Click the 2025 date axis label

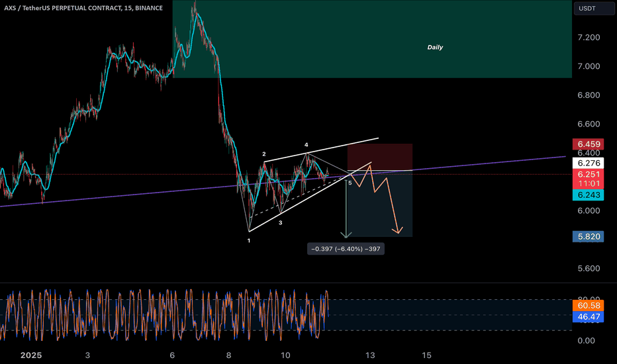click(31, 355)
